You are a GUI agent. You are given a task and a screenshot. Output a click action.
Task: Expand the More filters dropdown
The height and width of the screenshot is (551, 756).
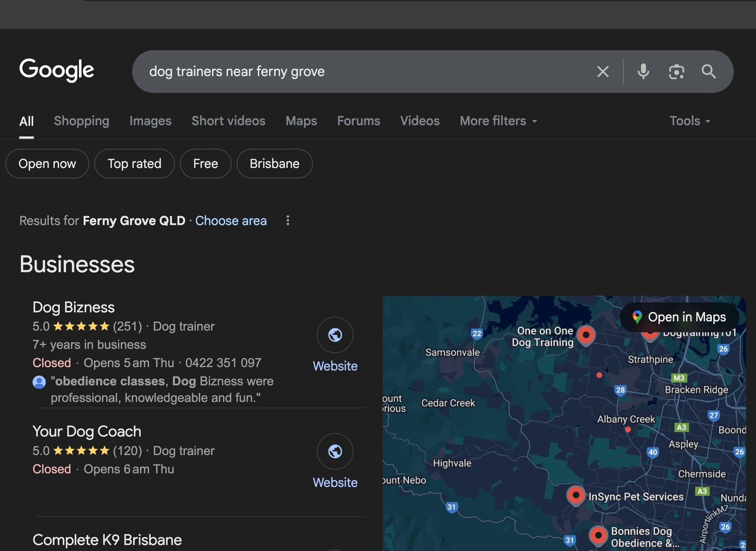[x=498, y=121]
